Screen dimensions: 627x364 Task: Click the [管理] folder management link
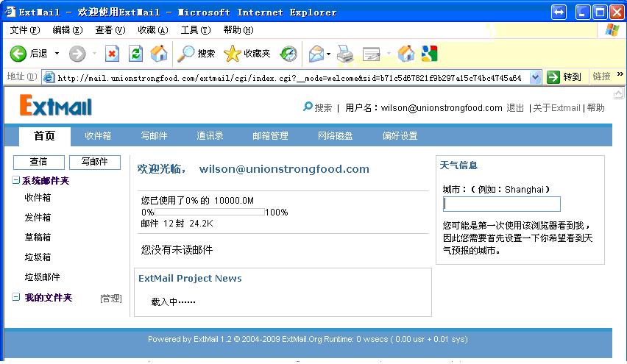click(x=111, y=299)
